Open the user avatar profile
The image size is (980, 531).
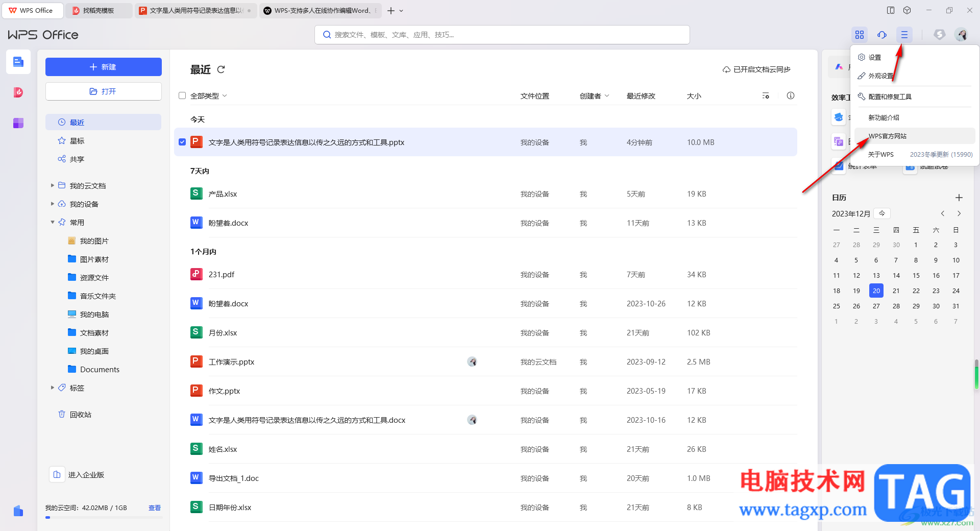click(x=962, y=35)
